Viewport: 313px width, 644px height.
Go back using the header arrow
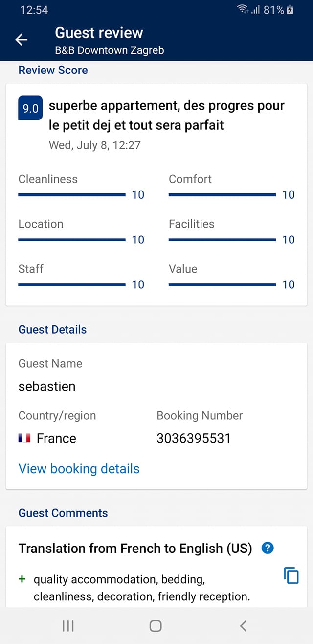pyautogui.click(x=22, y=40)
